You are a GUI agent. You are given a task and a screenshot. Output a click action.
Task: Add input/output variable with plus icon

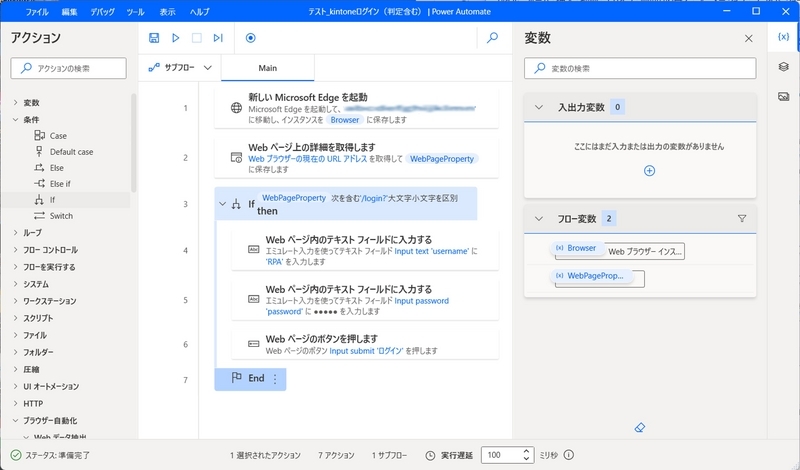click(649, 170)
